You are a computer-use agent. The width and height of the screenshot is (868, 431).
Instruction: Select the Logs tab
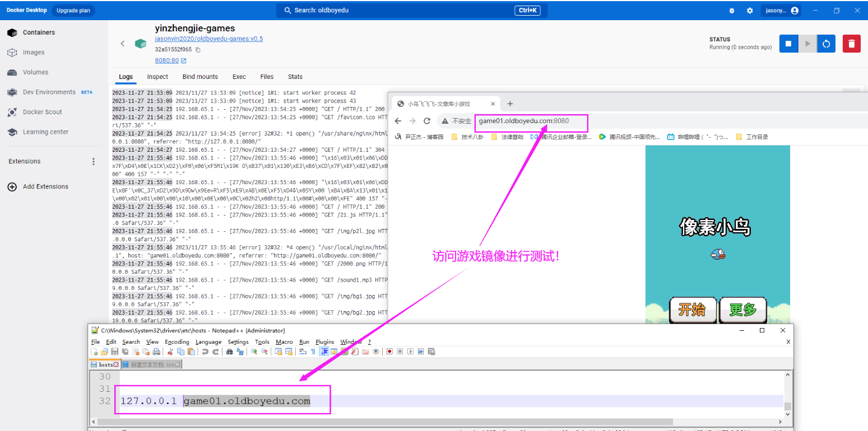pos(126,77)
